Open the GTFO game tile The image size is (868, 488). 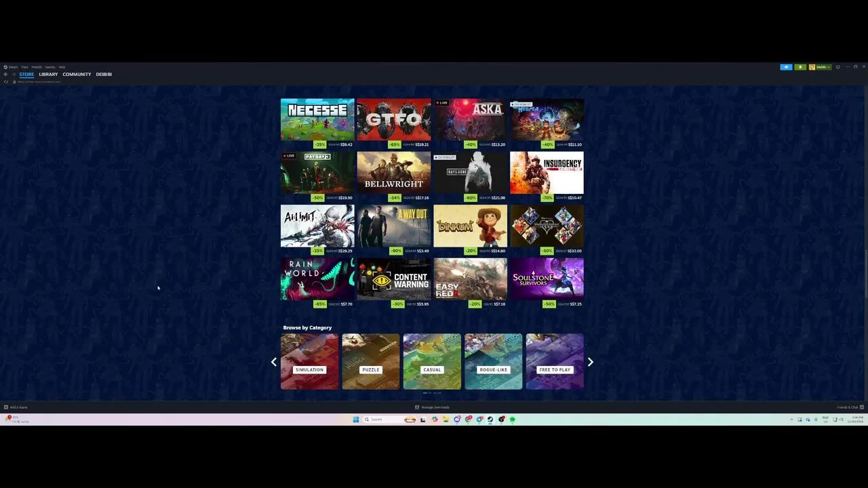point(393,120)
